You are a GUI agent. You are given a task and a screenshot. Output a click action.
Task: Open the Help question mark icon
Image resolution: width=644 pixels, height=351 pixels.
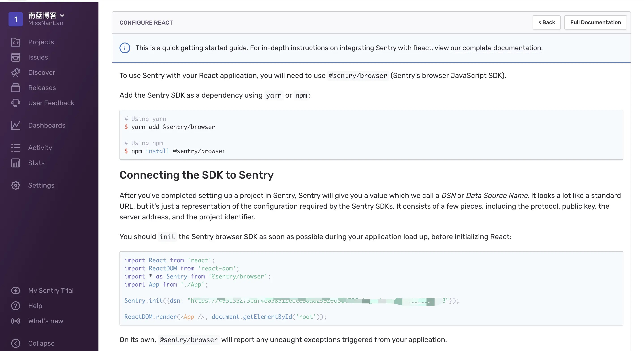click(x=15, y=306)
